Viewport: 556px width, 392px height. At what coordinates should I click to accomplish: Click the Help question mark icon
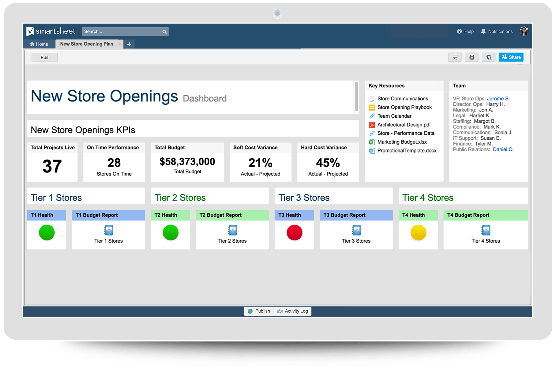(x=459, y=31)
